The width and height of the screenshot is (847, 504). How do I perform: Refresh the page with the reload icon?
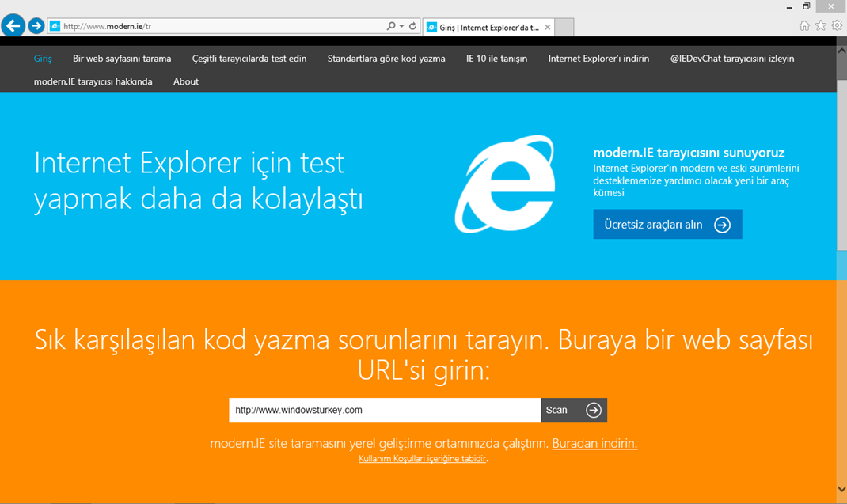[x=412, y=26]
